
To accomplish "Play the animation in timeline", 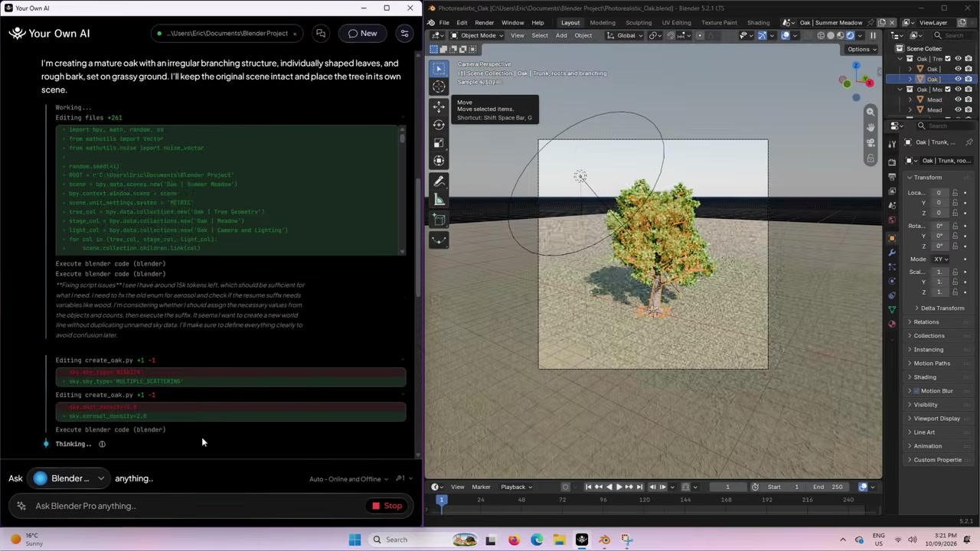I will 619,487.
